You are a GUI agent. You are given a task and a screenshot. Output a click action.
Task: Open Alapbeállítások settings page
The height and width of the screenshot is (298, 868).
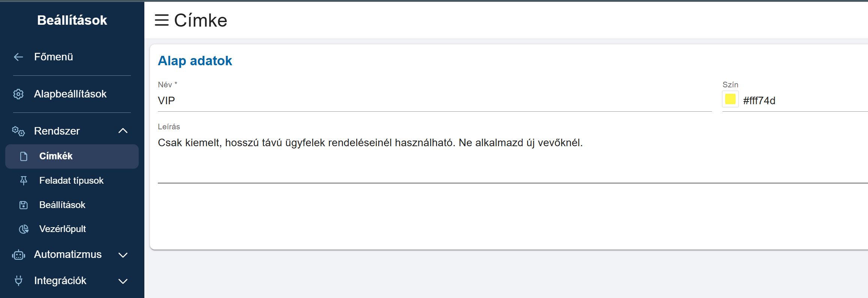[x=72, y=94]
